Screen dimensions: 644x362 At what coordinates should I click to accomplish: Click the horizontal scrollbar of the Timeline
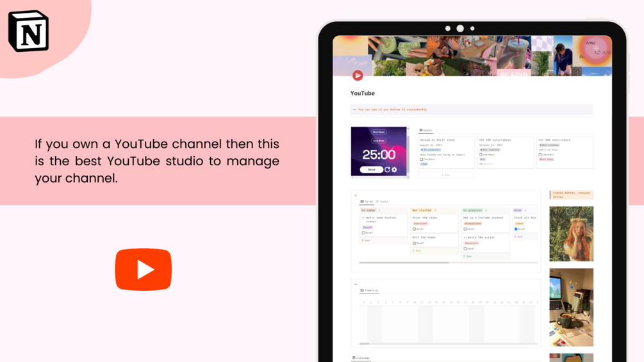pos(364,343)
